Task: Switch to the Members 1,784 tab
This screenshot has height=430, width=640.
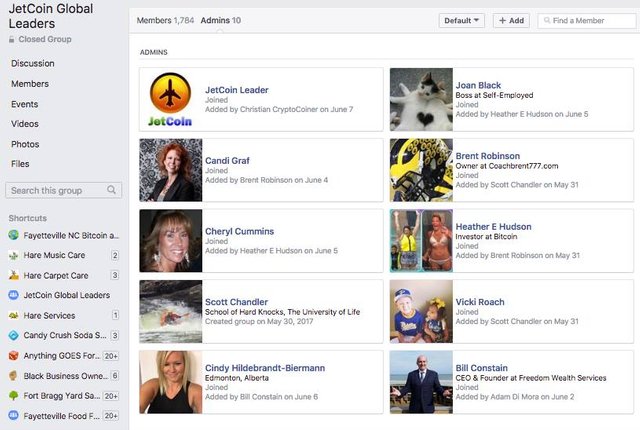Action: [165, 20]
